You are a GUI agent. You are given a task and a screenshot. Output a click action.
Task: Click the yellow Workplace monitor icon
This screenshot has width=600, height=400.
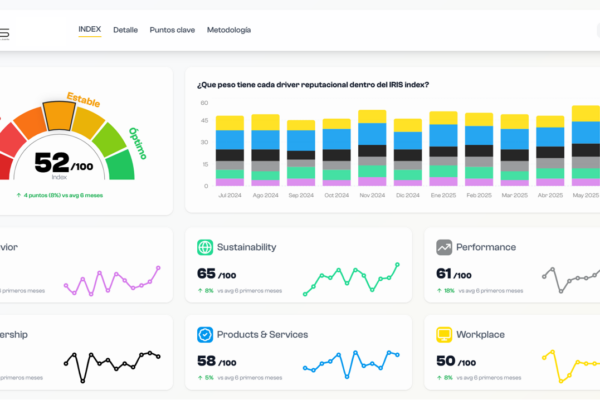(446, 334)
